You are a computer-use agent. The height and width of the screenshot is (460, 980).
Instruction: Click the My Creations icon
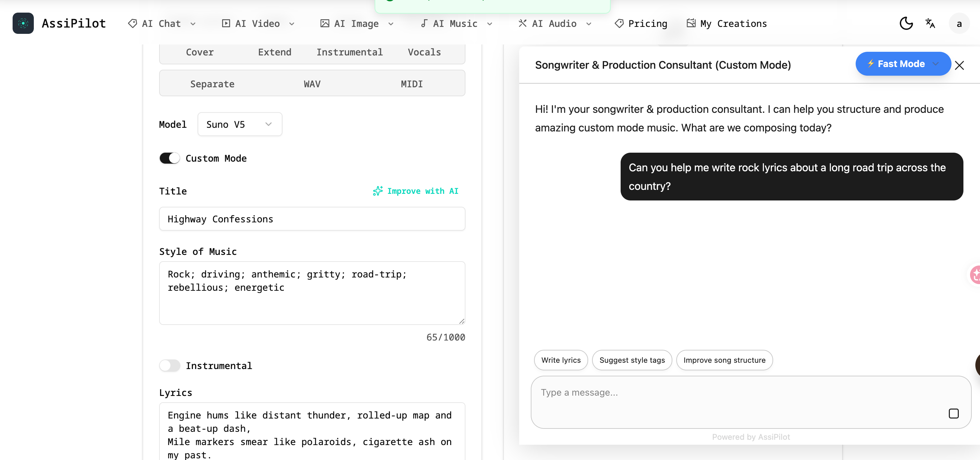coord(691,23)
